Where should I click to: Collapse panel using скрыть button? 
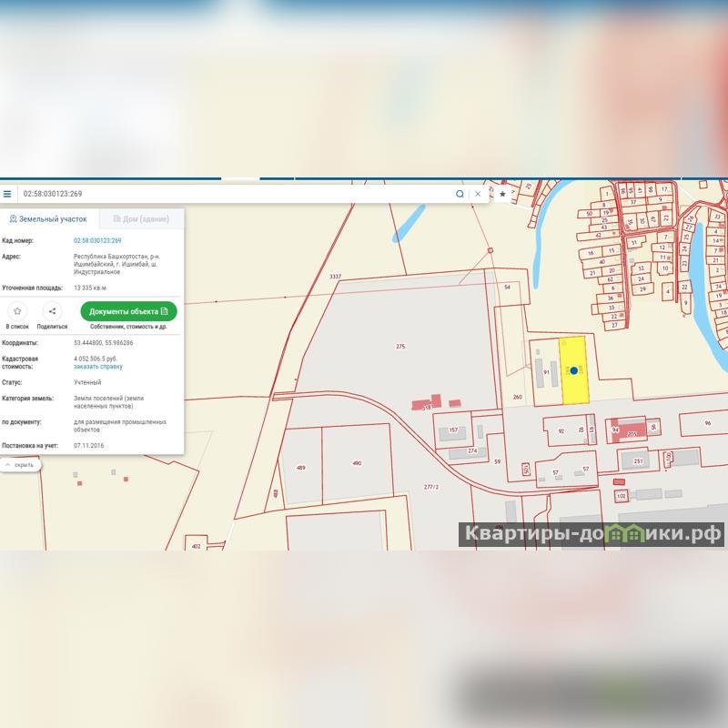click(19, 465)
